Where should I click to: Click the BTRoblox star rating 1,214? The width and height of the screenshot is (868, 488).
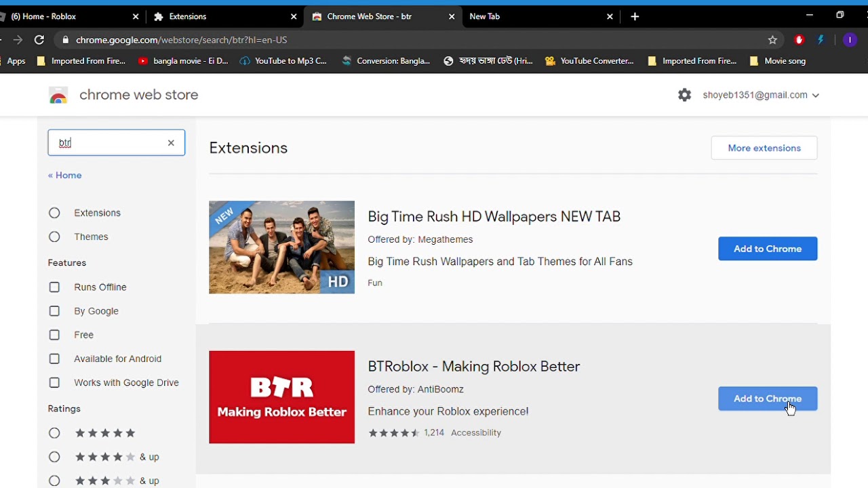(406, 432)
